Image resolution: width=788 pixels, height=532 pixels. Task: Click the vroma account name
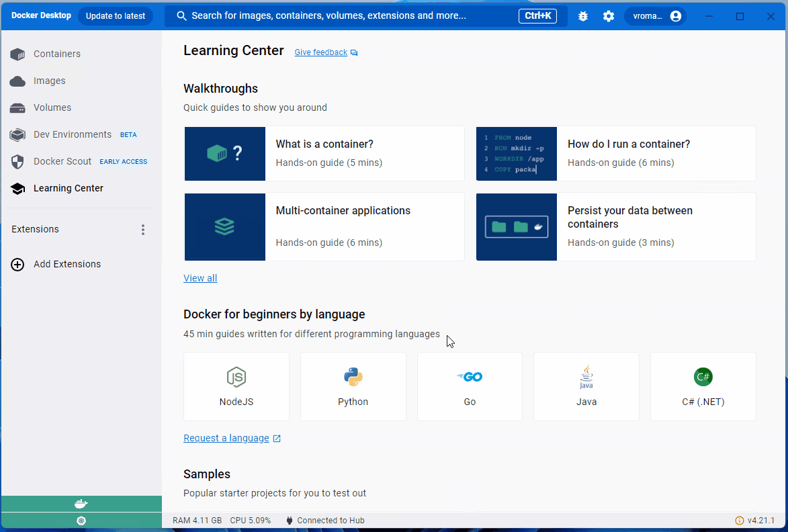(x=648, y=16)
